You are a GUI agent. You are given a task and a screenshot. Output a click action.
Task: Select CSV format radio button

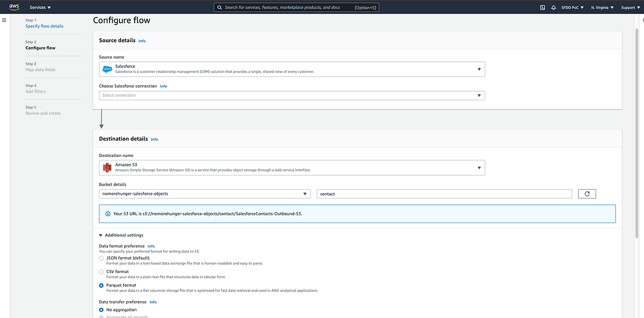[x=101, y=271]
